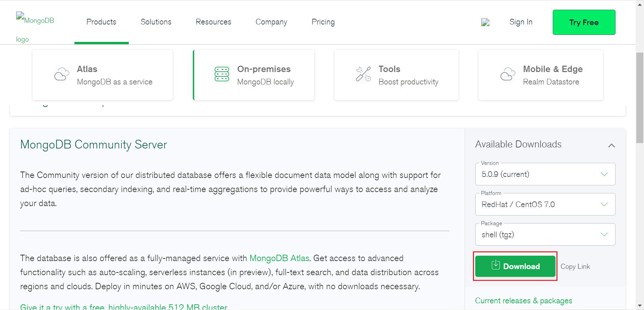This screenshot has height=310, width=644.
Task: Click the Try Free button
Action: point(584,22)
